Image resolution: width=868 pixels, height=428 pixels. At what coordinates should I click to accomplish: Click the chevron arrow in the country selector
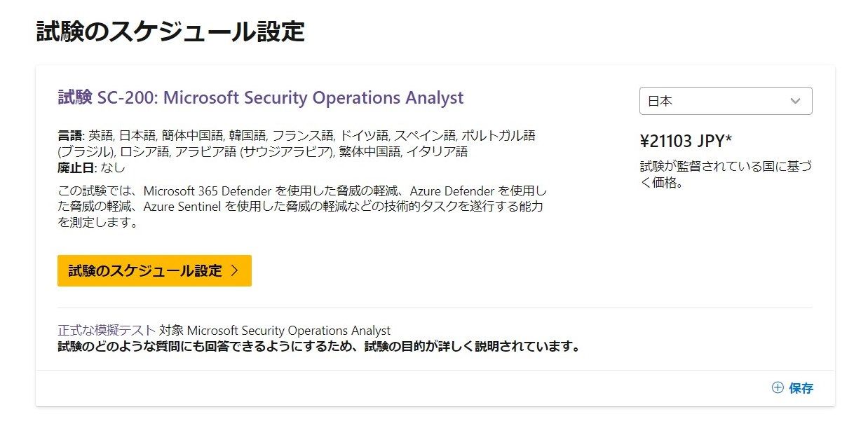tap(795, 101)
